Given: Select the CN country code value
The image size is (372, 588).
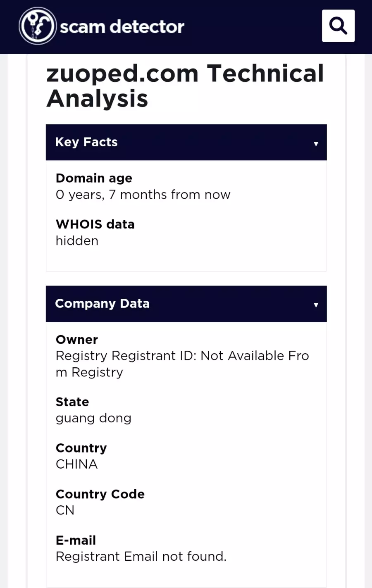Looking at the screenshot, I should click(65, 510).
